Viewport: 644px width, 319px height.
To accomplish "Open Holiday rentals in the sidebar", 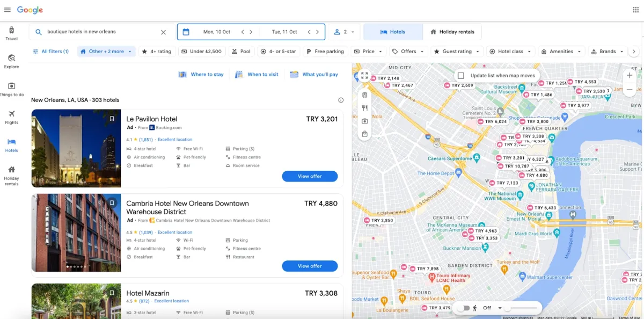I will point(12,176).
